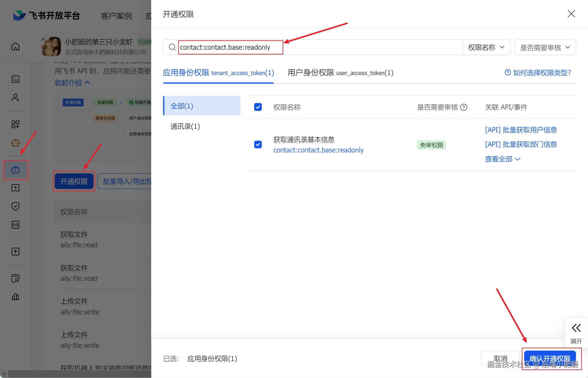Image resolution: width=588 pixels, height=378 pixels.
Task: Click the shield check sidebar icon
Action: [x=15, y=206]
